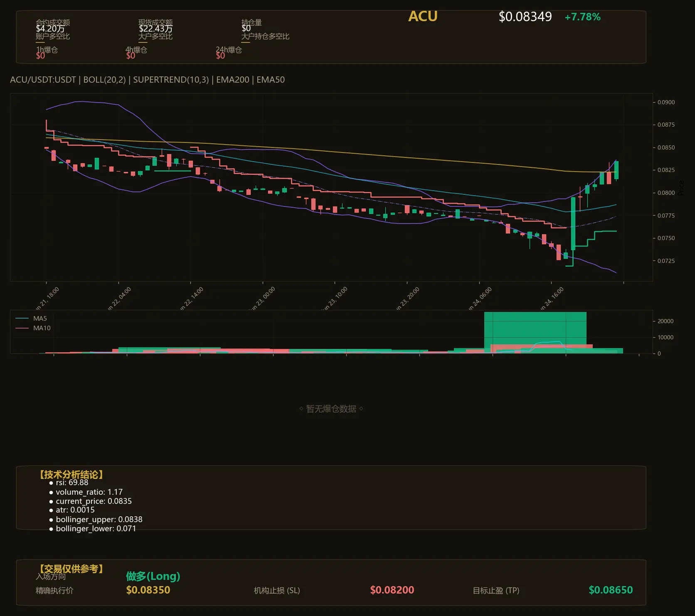
Task: Click the 账户多空比 label
Action: pos(53,36)
